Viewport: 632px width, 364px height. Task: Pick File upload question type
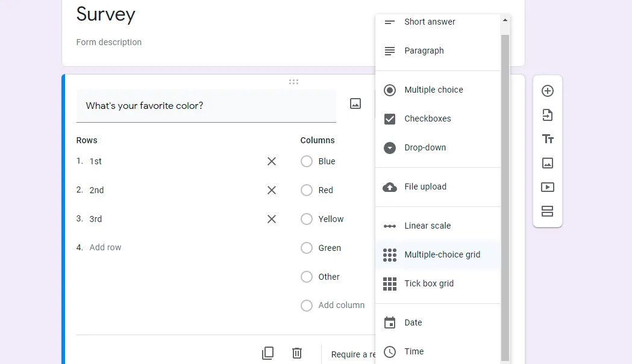[425, 187]
